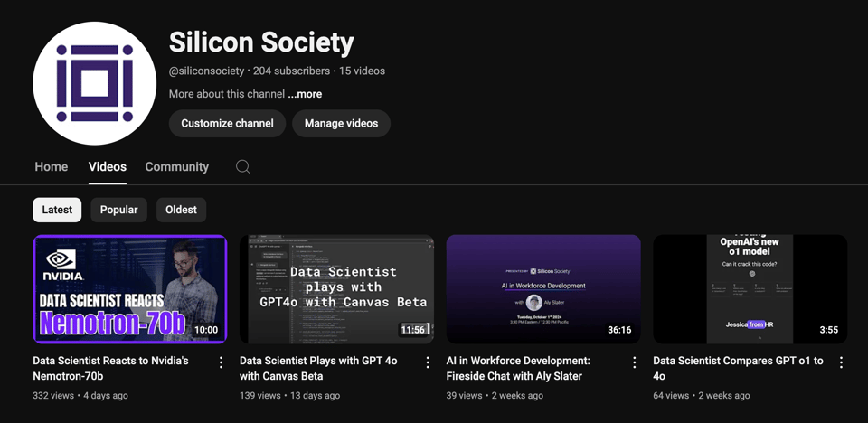Select the Oldest sort filter chip
This screenshot has width=868, height=423.
[181, 210]
